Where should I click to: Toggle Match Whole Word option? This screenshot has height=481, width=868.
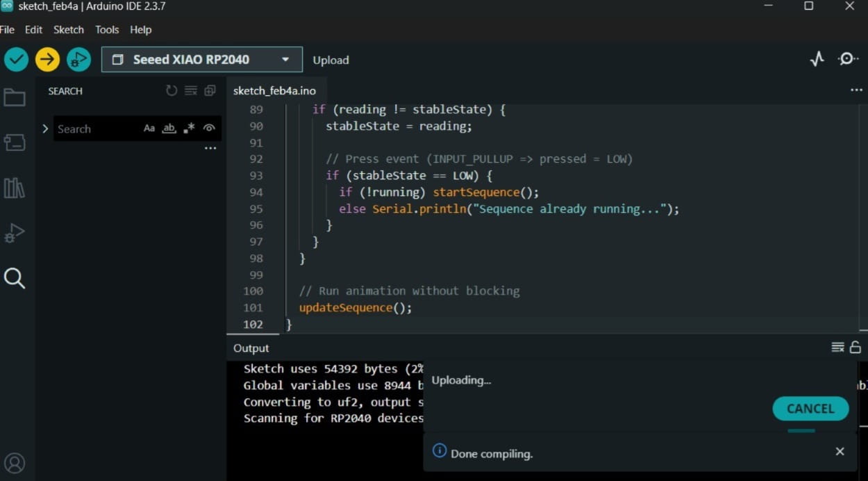(169, 129)
